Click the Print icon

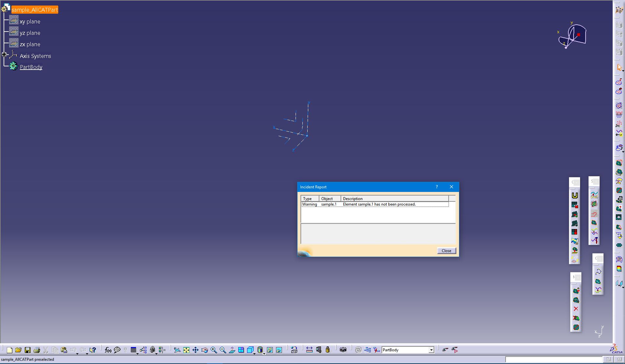pos(37,350)
